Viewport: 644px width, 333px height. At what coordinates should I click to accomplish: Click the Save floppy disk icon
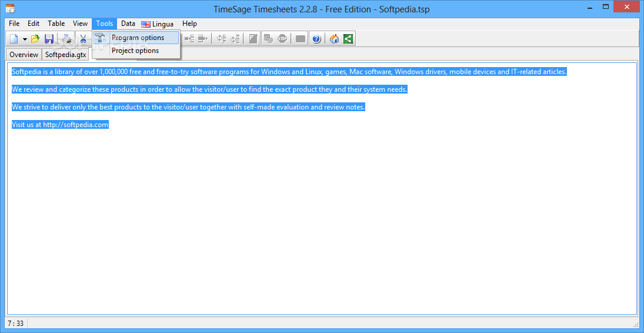[x=49, y=39]
